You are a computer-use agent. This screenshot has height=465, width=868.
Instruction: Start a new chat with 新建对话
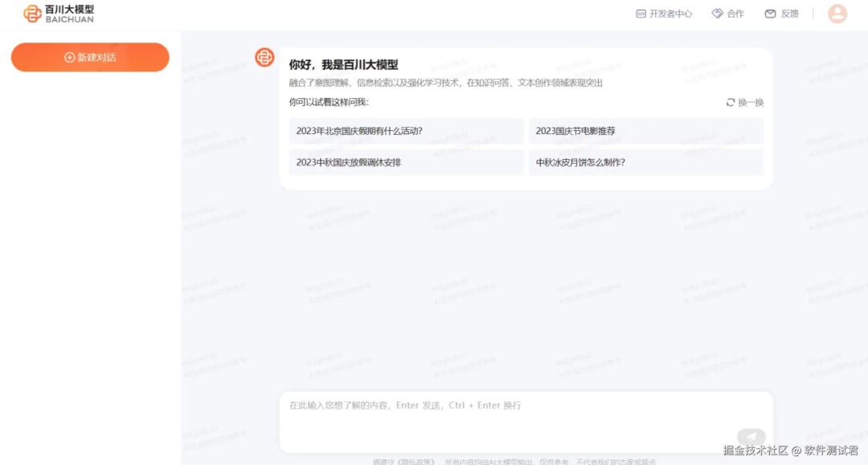point(90,58)
